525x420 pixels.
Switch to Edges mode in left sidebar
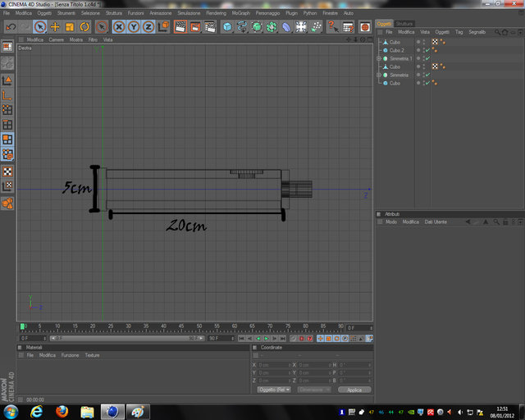(7, 125)
